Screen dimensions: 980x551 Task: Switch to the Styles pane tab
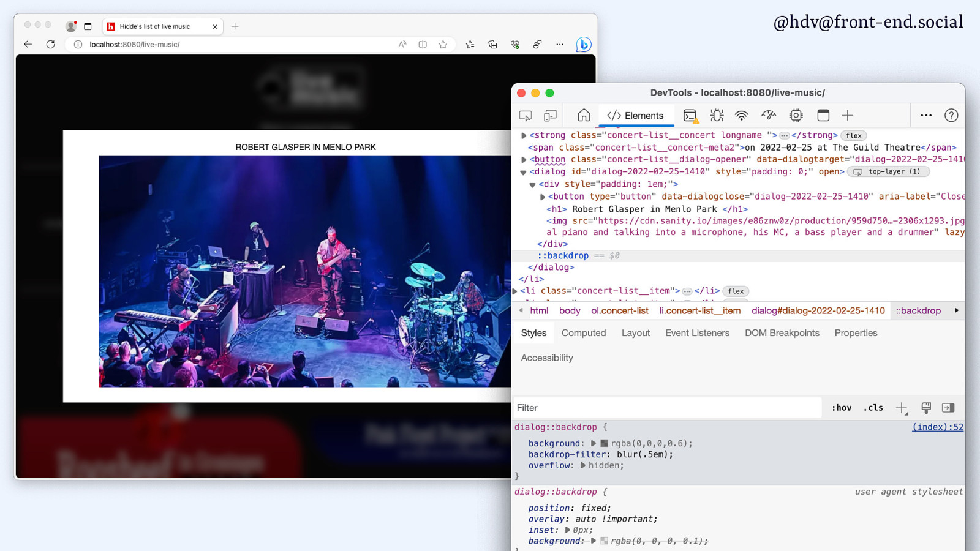point(533,333)
